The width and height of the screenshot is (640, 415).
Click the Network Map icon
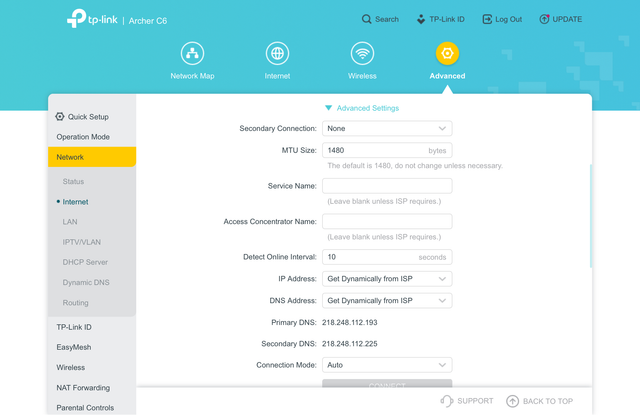192,54
